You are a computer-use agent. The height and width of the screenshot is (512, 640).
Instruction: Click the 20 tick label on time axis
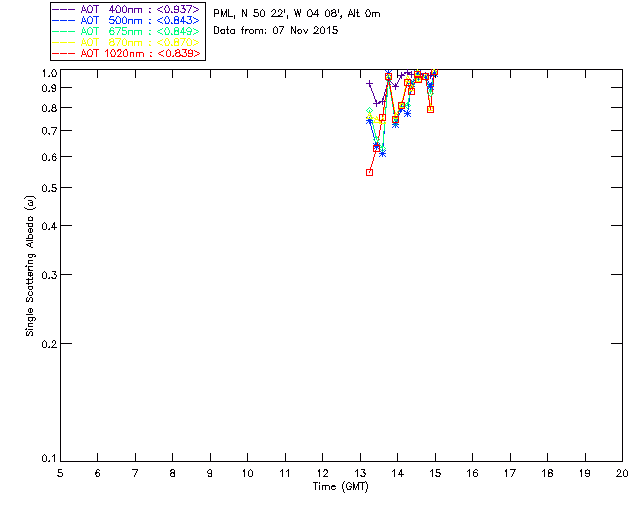(x=622, y=472)
